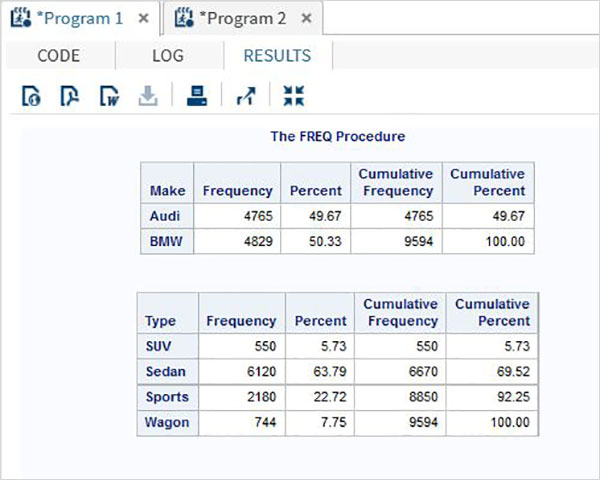Click The FREQ Procedure title
The height and width of the screenshot is (480, 600).
[338, 136]
